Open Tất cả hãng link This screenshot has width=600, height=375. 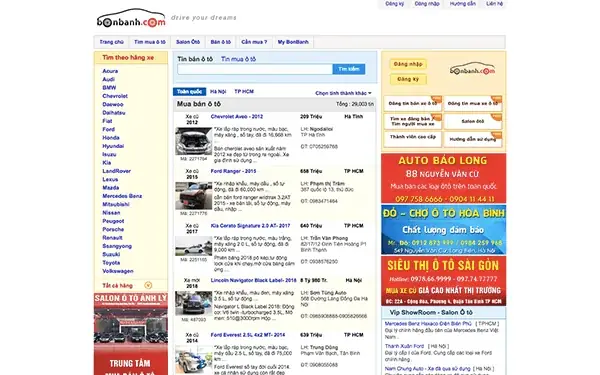click(117, 285)
